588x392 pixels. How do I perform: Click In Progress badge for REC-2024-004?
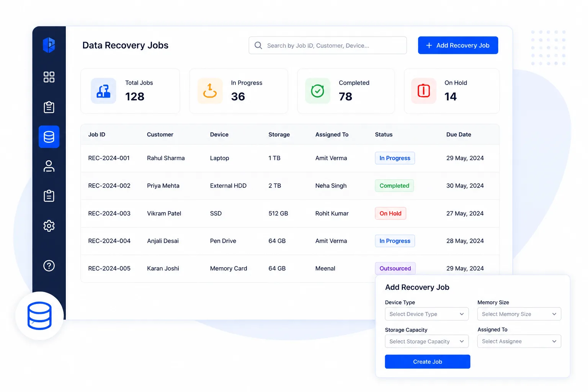coord(395,241)
